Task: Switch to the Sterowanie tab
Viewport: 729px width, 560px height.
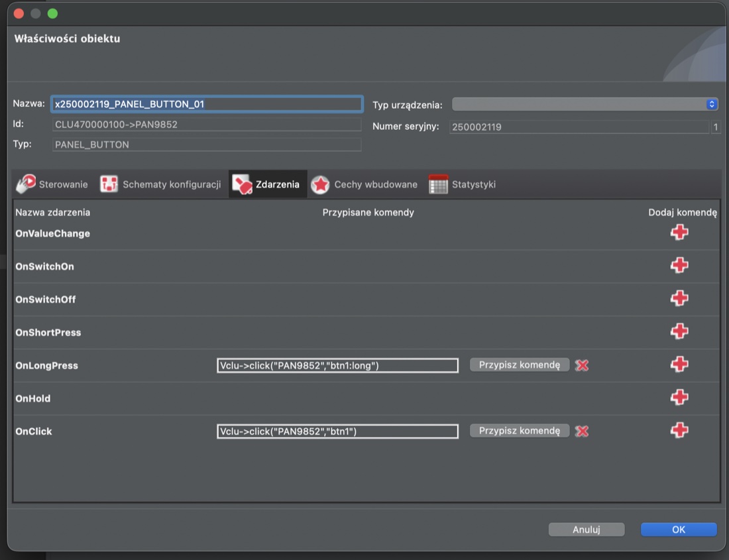Action: click(52, 184)
